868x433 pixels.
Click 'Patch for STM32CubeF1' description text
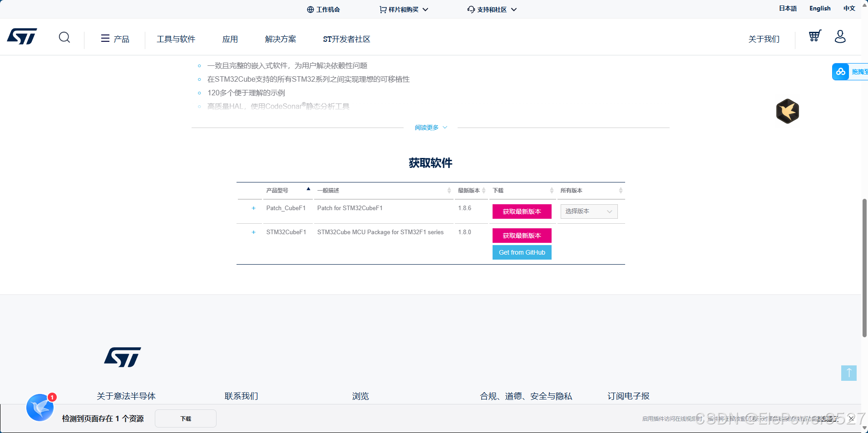[x=350, y=208]
